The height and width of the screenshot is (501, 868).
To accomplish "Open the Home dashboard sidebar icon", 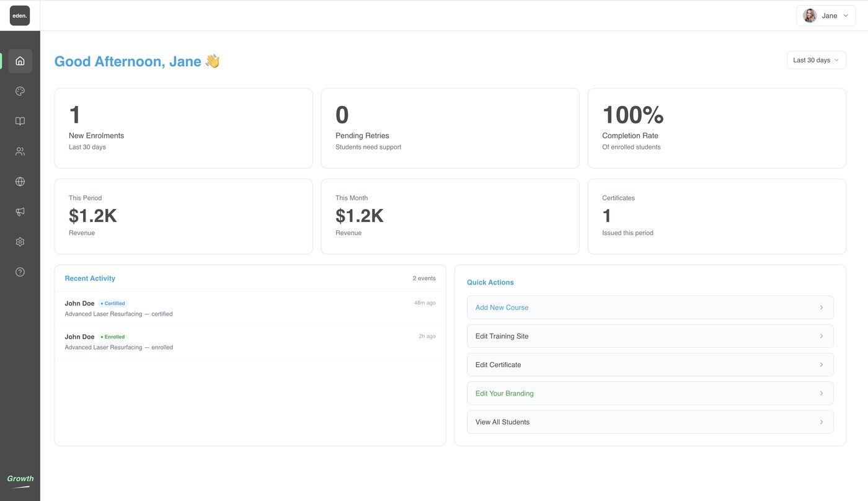I will pos(20,61).
